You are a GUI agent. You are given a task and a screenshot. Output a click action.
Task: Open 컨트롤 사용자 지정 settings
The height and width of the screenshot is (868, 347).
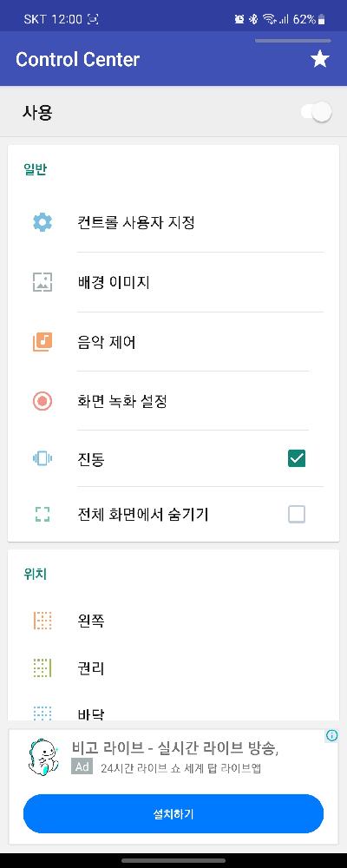pos(173,222)
